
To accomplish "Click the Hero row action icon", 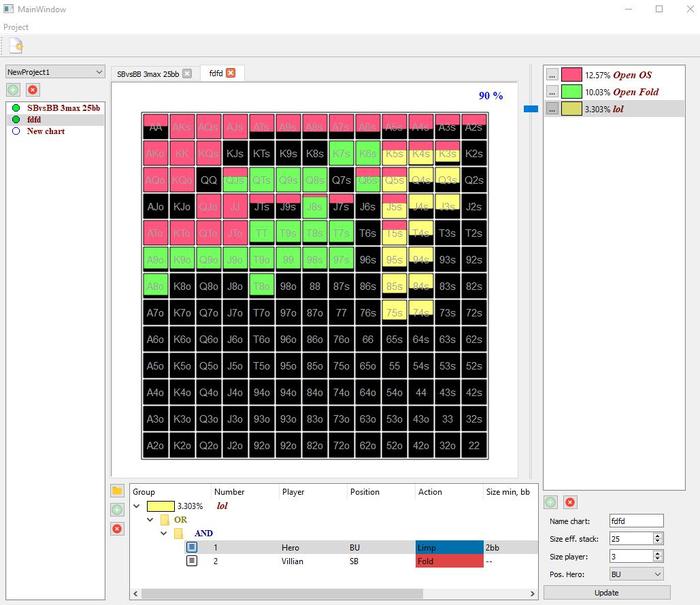I will point(192,547).
